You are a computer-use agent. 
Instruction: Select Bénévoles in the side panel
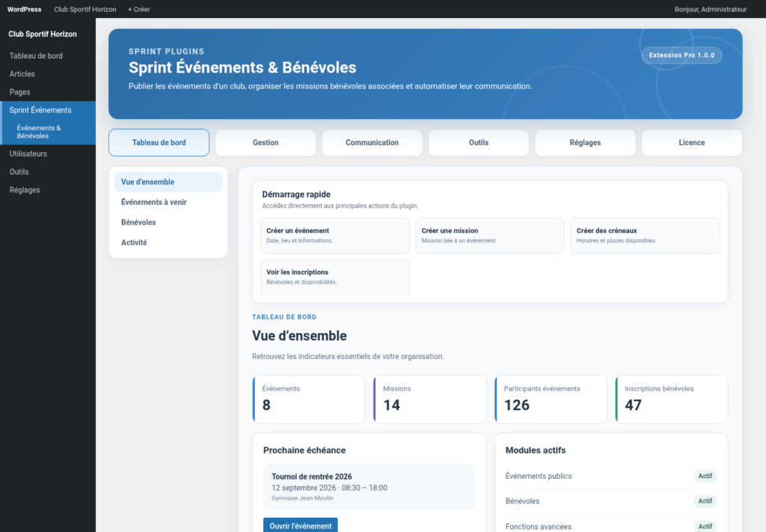168,222
